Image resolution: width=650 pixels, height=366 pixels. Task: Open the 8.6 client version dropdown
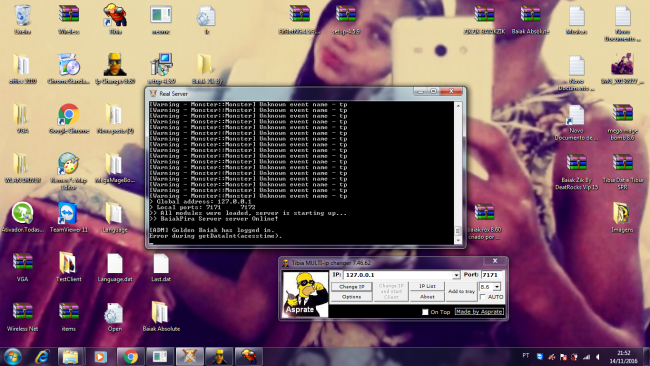coord(497,286)
